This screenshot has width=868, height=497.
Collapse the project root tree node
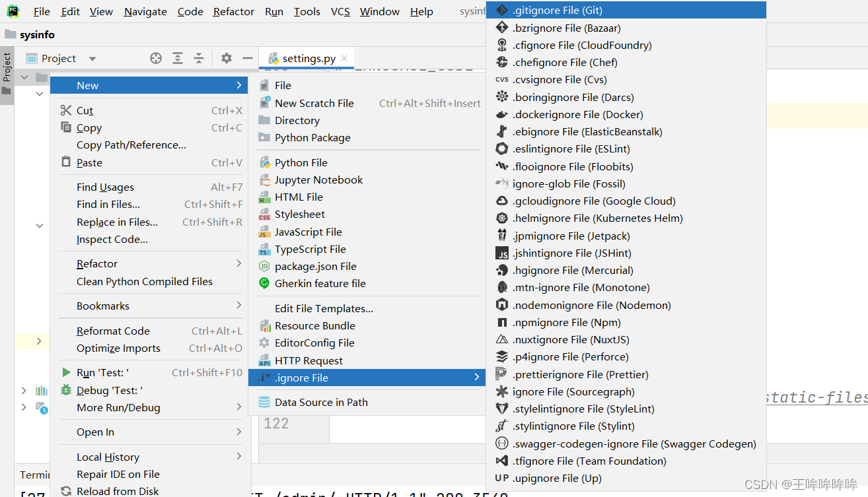pos(24,77)
